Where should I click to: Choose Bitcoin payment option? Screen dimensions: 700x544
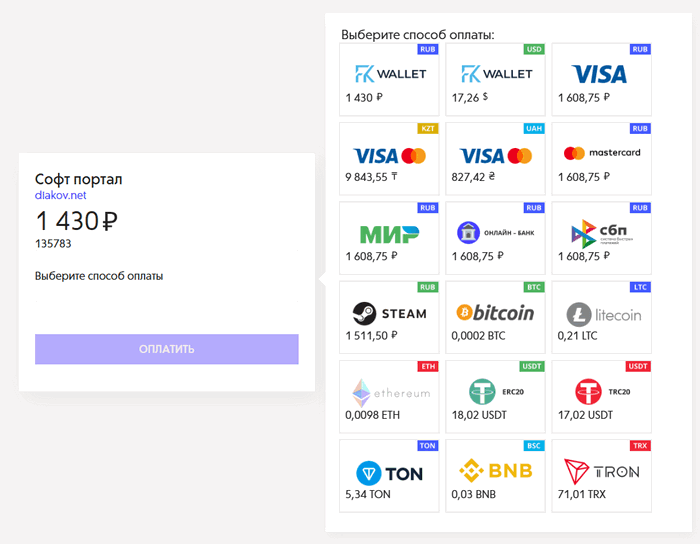pos(495,317)
